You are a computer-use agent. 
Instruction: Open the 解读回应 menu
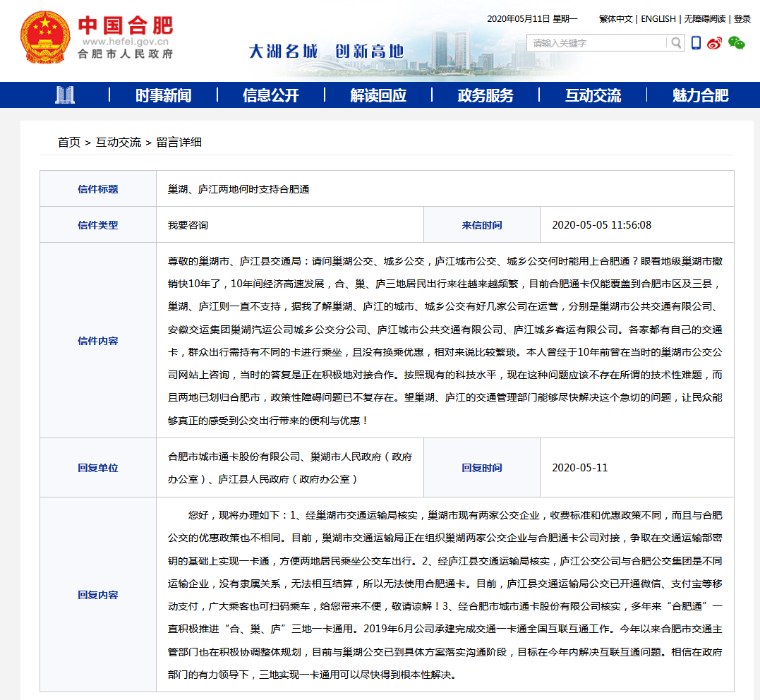[x=378, y=95]
